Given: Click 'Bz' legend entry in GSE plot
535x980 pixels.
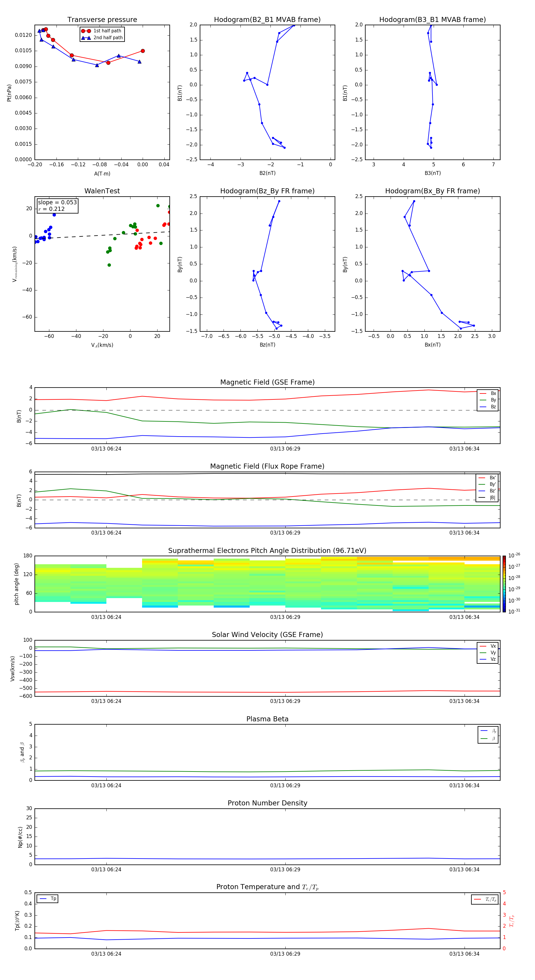Looking at the screenshot, I should click(x=488, y=407).
